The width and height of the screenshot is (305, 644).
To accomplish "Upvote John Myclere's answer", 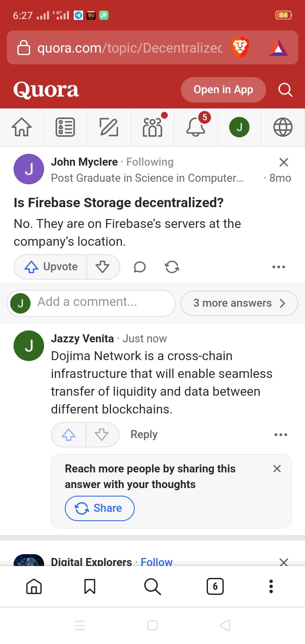I will coord(51,267).
